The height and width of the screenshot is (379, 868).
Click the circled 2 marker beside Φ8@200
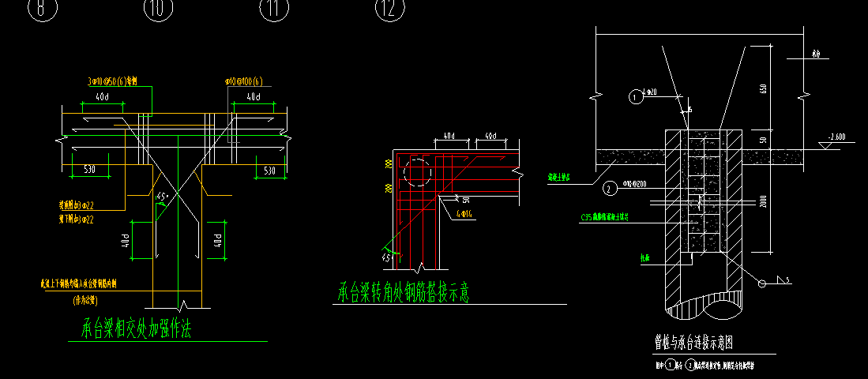point(610,189)
